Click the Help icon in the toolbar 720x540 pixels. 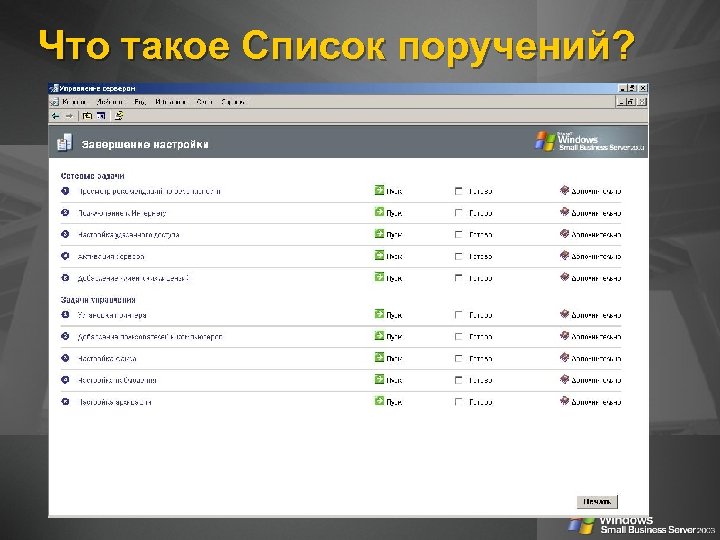(119, 116)
